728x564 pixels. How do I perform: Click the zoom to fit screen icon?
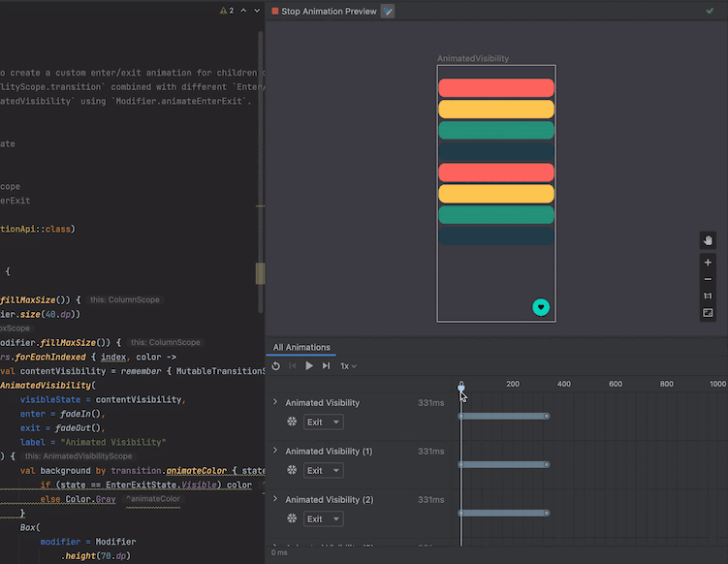pyautogui.click(x=708, y=313)
